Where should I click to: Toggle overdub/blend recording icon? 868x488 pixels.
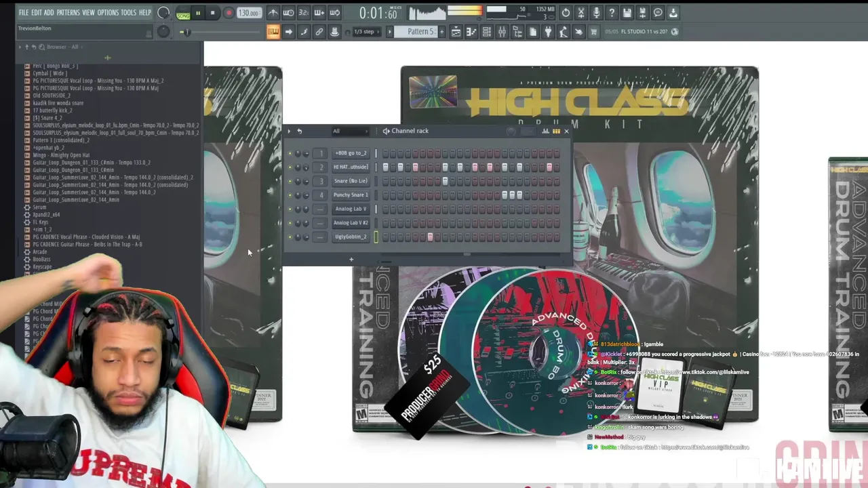319,13
